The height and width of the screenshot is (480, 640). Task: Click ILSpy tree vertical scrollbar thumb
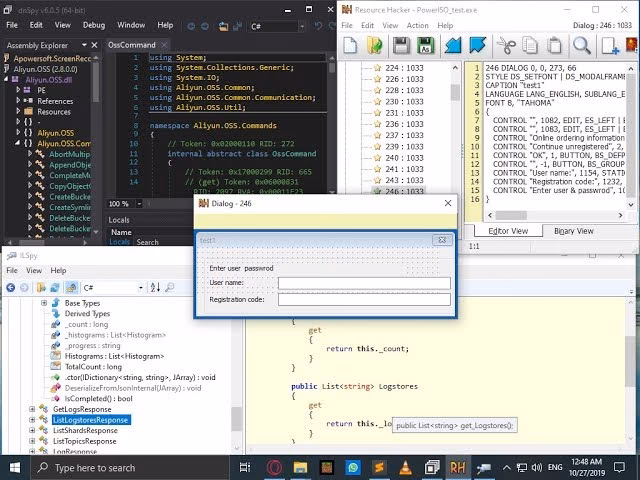(x=237, y=419)
